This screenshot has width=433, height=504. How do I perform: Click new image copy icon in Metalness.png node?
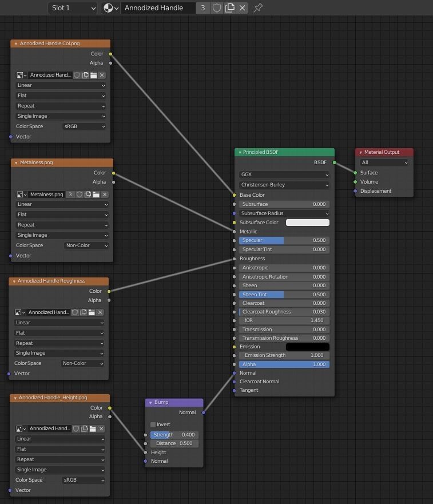click(x=88, y=195)
